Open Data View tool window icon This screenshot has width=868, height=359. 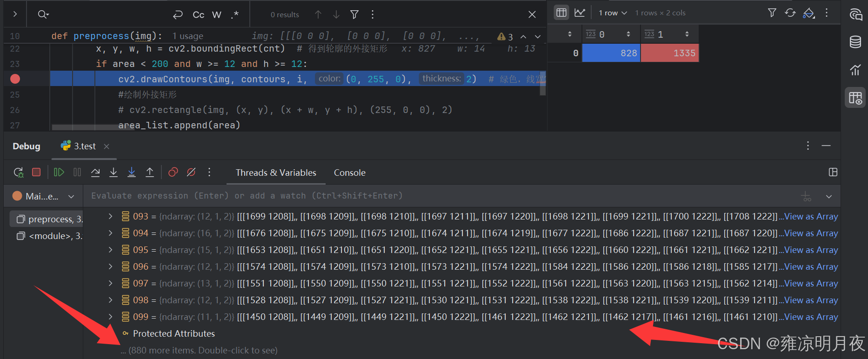(x=855, y=98)
